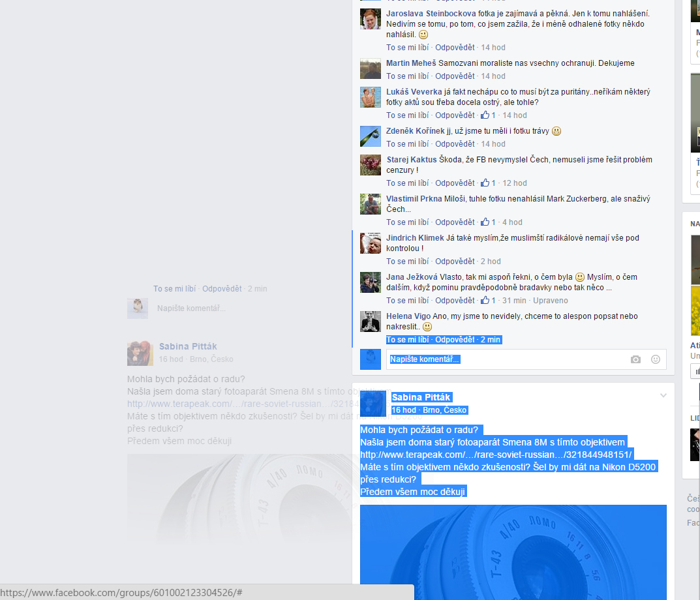Like Jana Ježková's comment
Image resolution: width=700 pixels, height=600 pixels.
(x=408, y=301)
